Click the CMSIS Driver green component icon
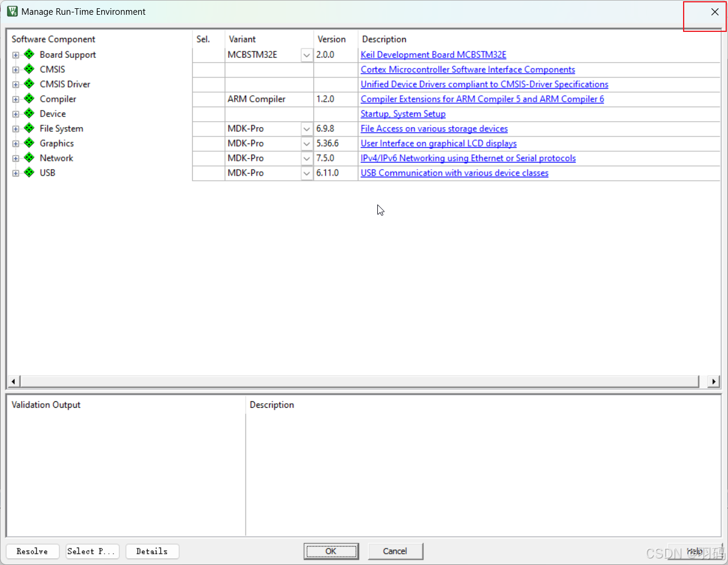This screenshot has width=728, height=565. click(x=29, y=84)
